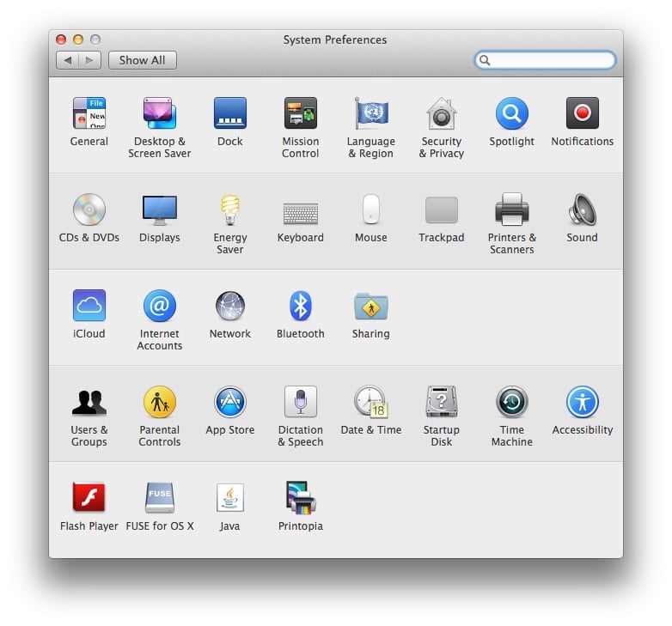Focus the preferences search field
The width and height of the screenshot is (672, 626).
[545, 60]
